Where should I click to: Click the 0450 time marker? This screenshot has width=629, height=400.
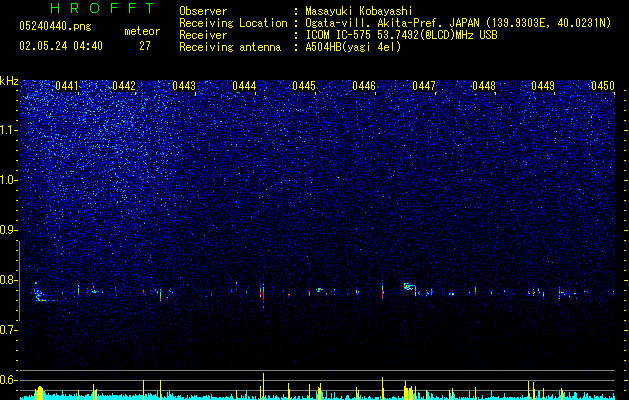(603, 86)
